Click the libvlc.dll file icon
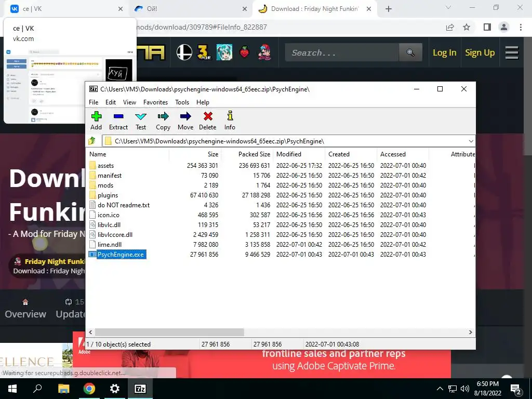Image resolution: width=532 pixels, height=399 pixels. pyautogui.click(x=92, y=224)
